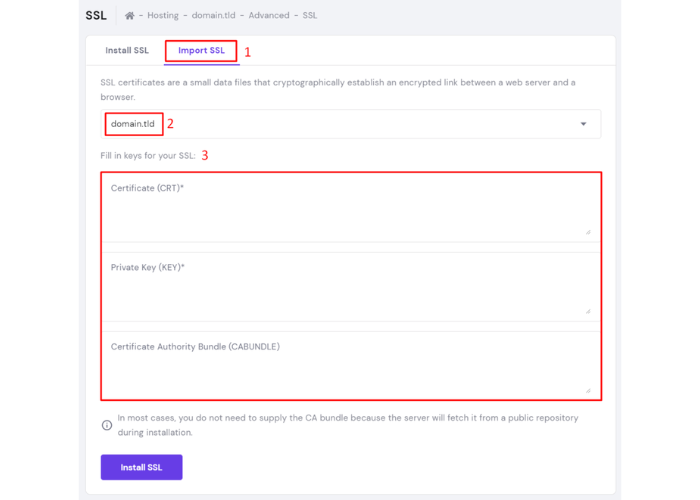Click the SSL item ending the breadcrumb
700x500 pixels.
311,16
